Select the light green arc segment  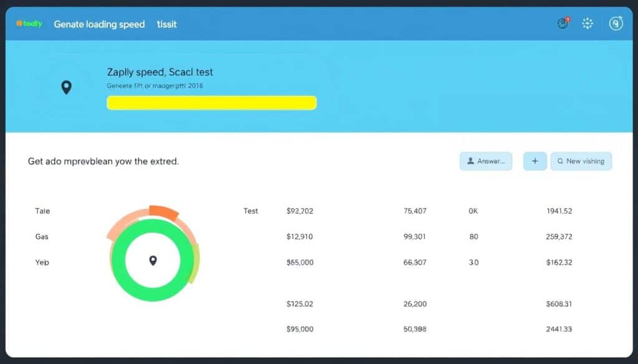[x=195, y=264]
